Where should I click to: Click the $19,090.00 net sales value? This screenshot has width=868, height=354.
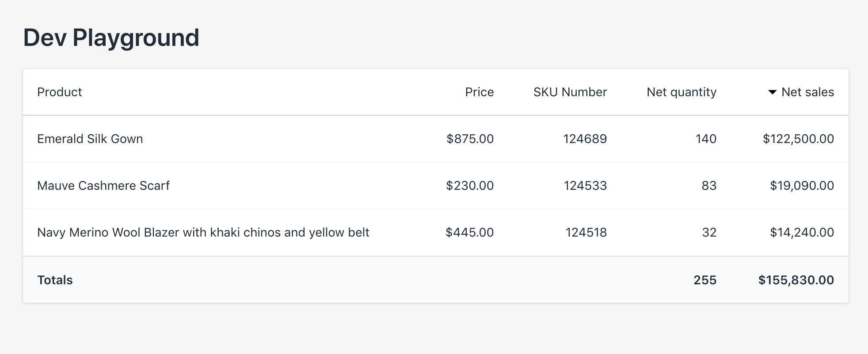tap(802, 186)
